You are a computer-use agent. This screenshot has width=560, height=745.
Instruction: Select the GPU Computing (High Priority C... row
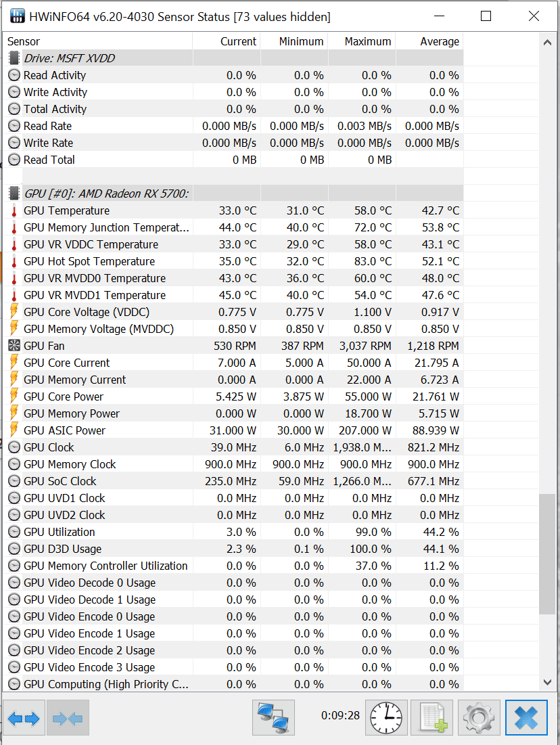(233, 683)
